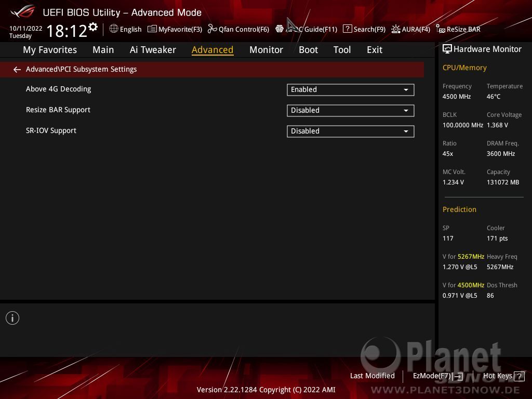Click the SP value 117
Viewport: 532px width, 399px height.
[448, 238]
